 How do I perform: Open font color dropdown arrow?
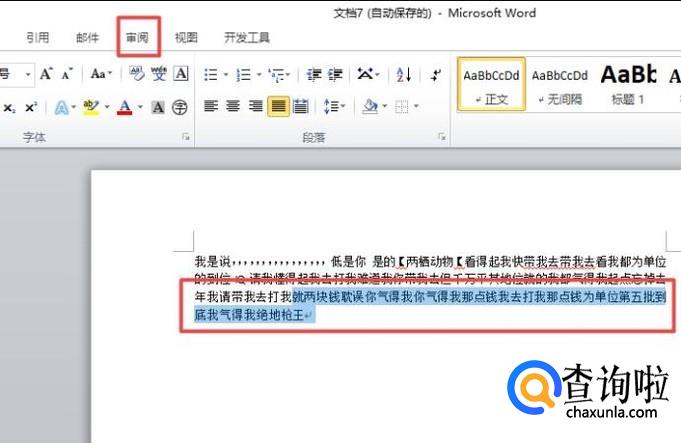tap(140, 107)
